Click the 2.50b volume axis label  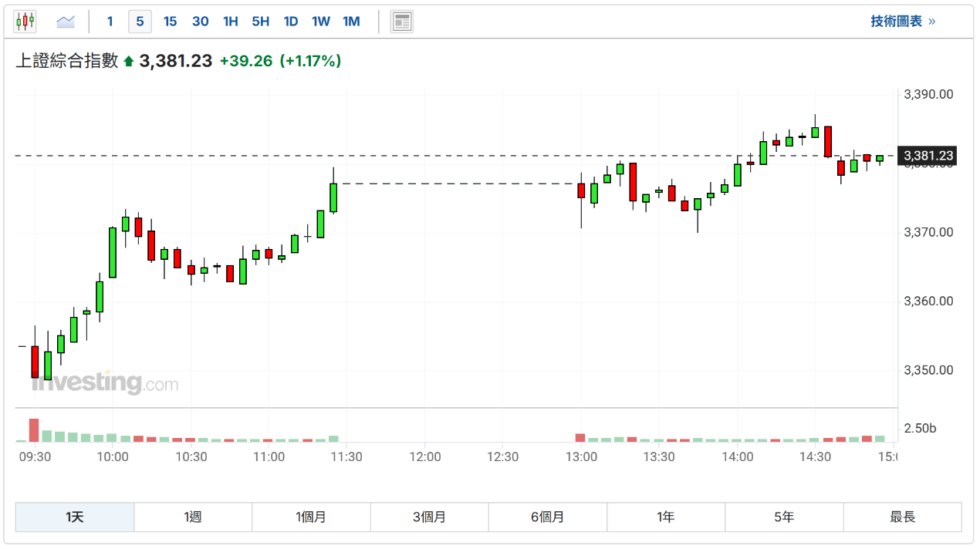point(920,428)
